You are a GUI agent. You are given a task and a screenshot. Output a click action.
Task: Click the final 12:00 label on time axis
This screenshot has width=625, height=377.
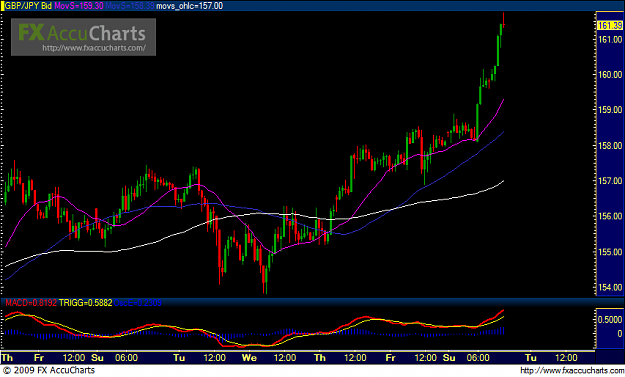pyautogui.click(x=566, y=357)
